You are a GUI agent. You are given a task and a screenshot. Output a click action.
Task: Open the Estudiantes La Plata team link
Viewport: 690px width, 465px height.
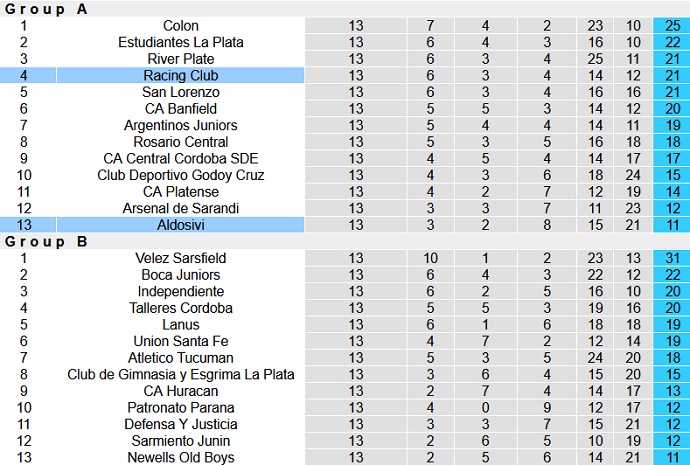180,42
